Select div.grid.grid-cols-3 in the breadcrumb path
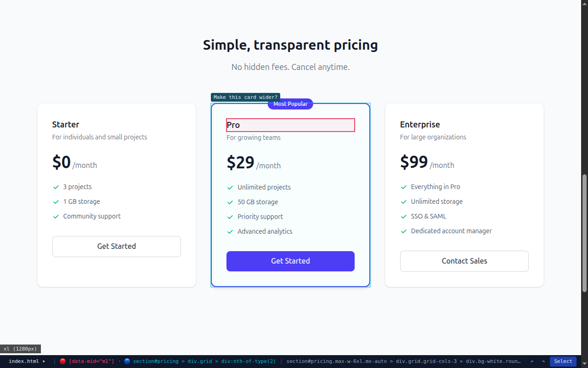Screen dimensions: 588x368 click(x=426, y=362)
